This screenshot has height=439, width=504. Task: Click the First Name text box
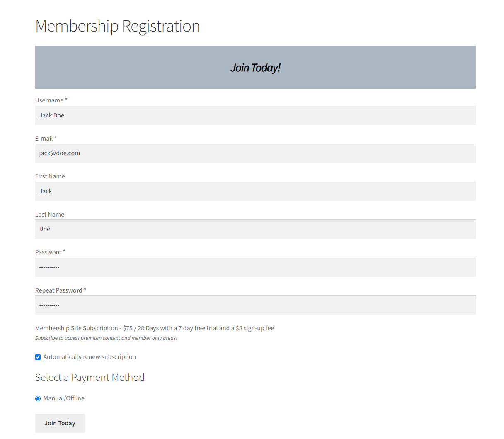[255, 191]
